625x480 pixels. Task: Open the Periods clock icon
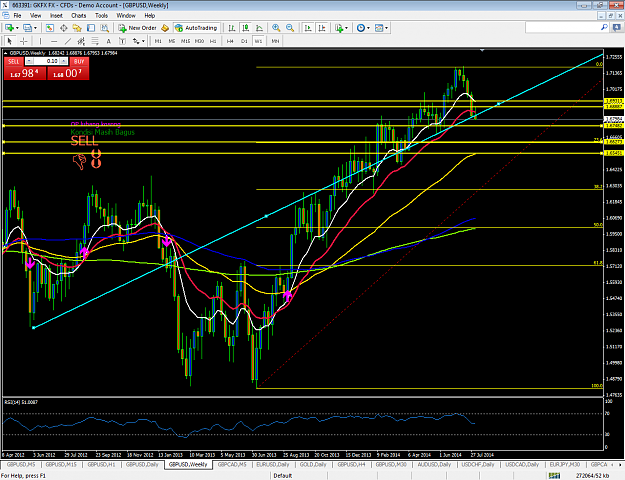pos(361,28)
